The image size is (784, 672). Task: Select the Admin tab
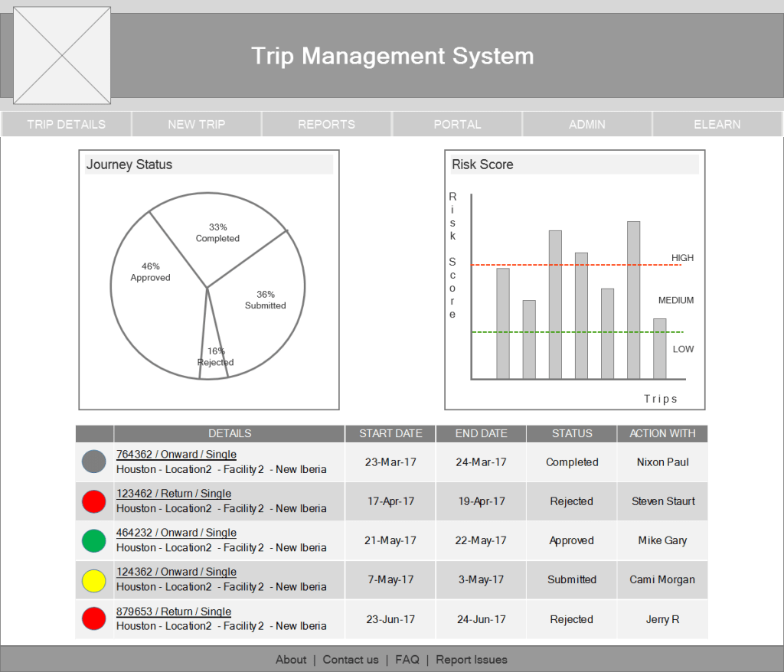coord(587,124)
